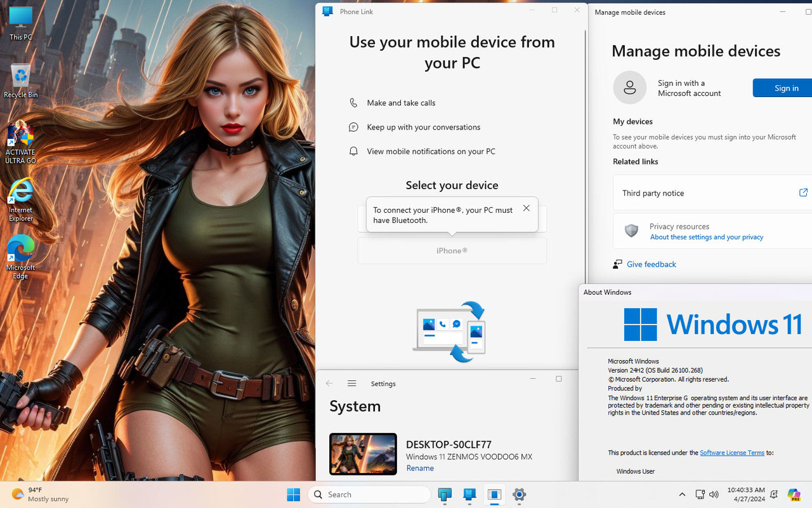
Task: Click the DESKTOP-S0CLF77 computer name
Action: [449, 444]
